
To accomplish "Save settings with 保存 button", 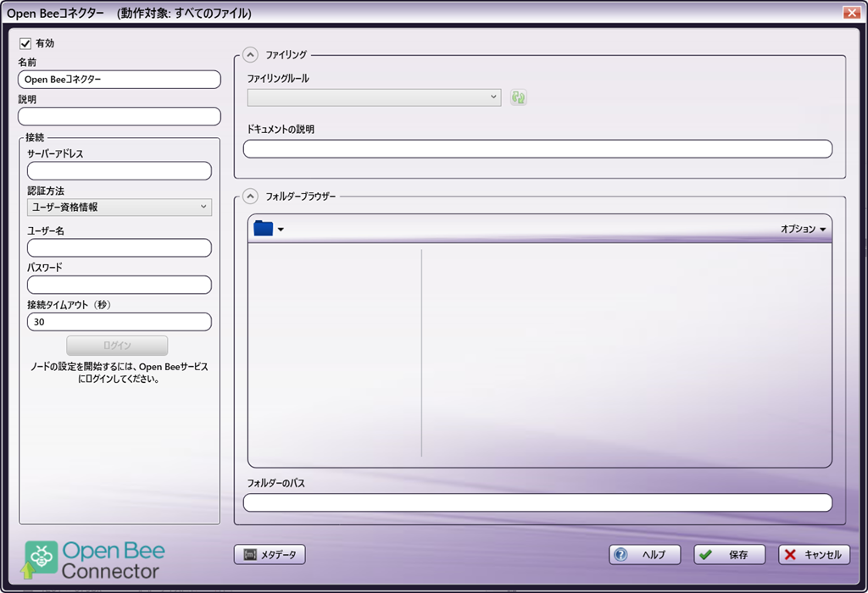I will coord(729,555).
